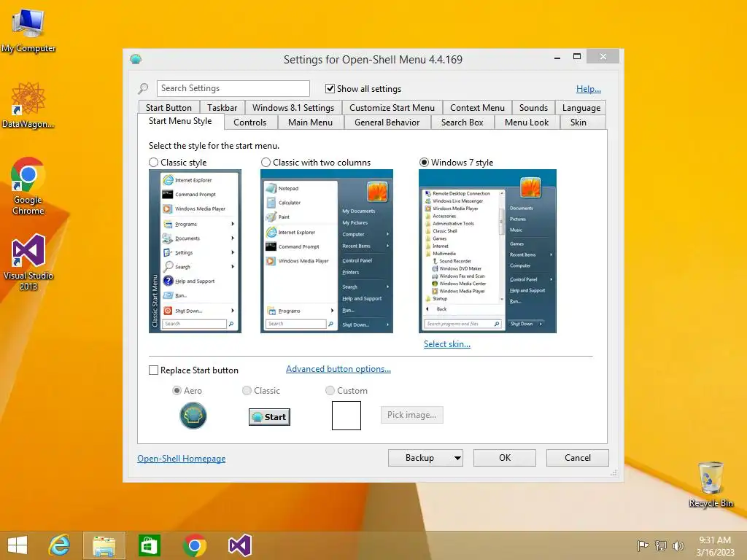The width and height of the screenshot is (747, 560).
Task: Open the volume speaker tray icon
Action: pos(678,545)
